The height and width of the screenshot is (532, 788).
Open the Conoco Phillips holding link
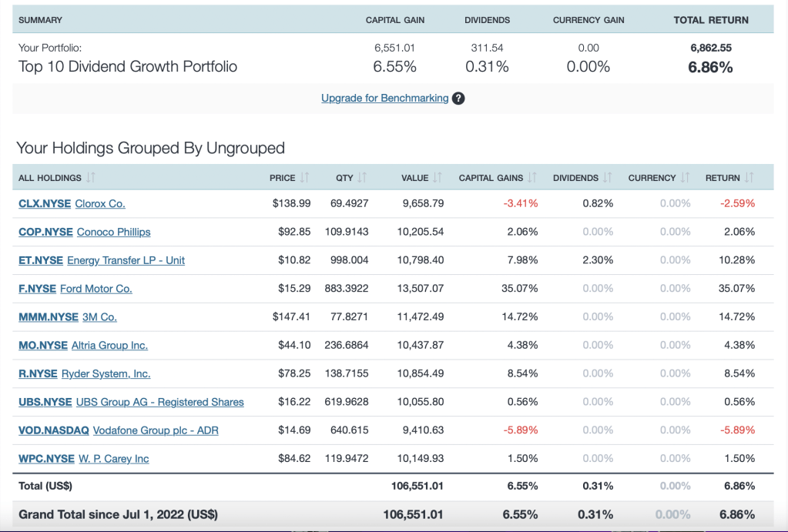pos(113,232)
